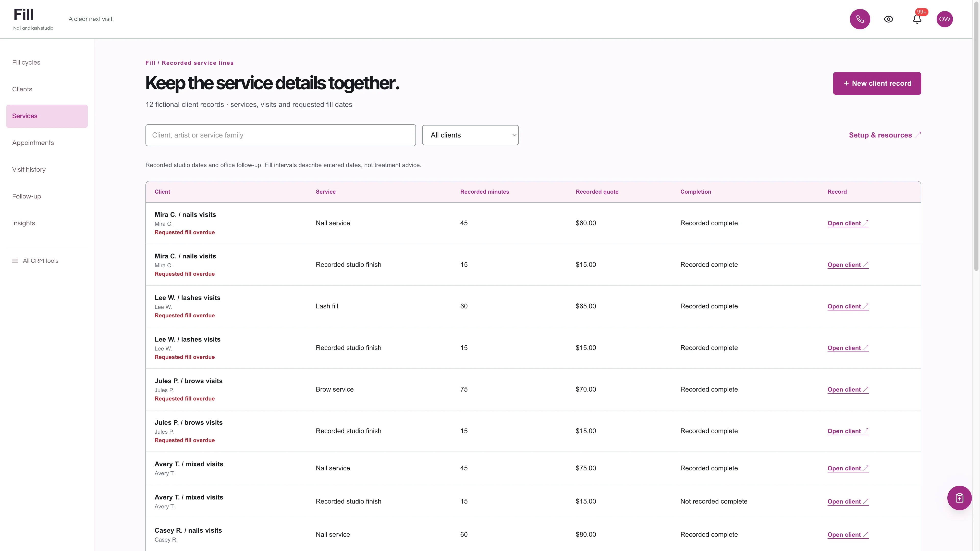Click the $65.00 quote value

(x=585, y=306)
